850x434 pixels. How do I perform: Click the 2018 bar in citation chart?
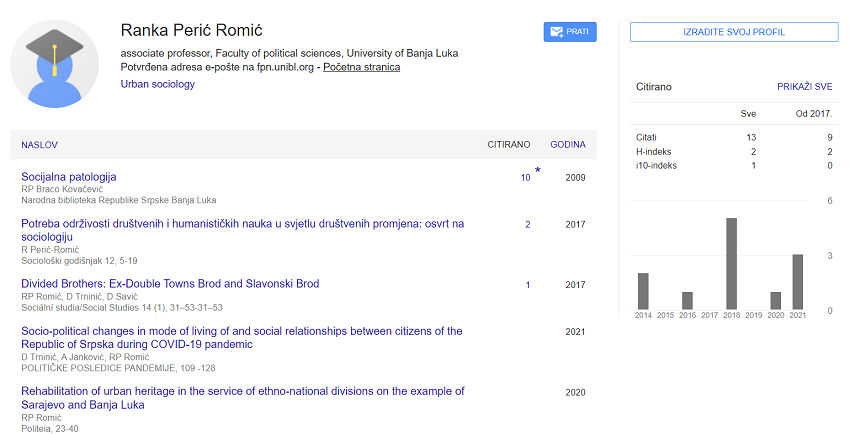tap(731, 264)
